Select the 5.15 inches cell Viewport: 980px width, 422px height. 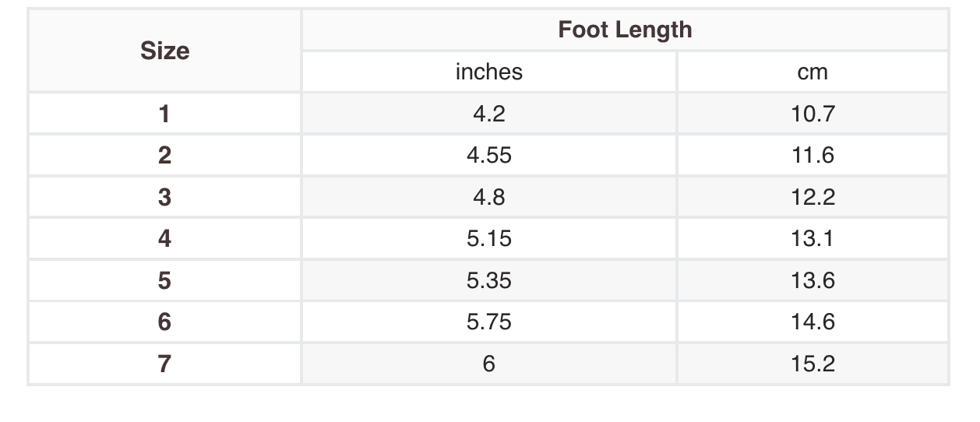point(489,238)
